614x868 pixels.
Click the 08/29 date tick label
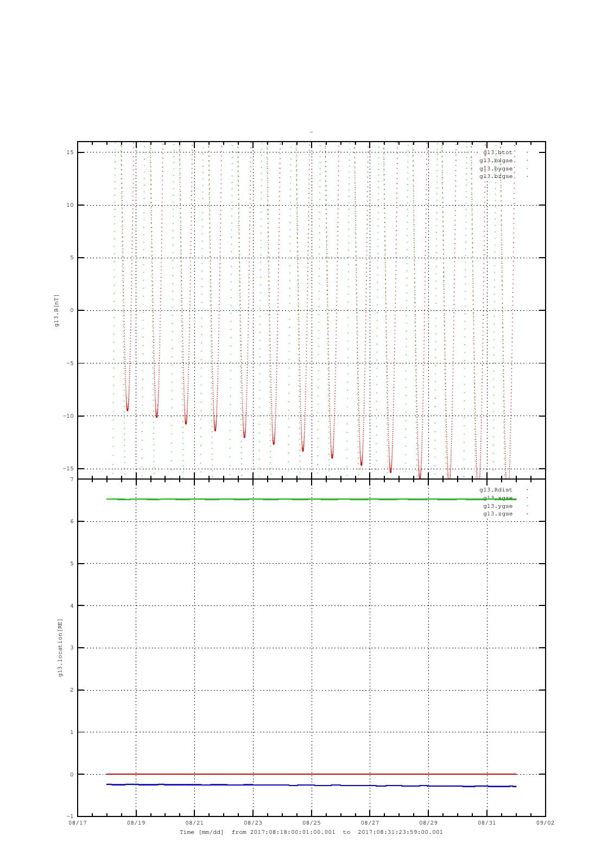tap(428, 823)
